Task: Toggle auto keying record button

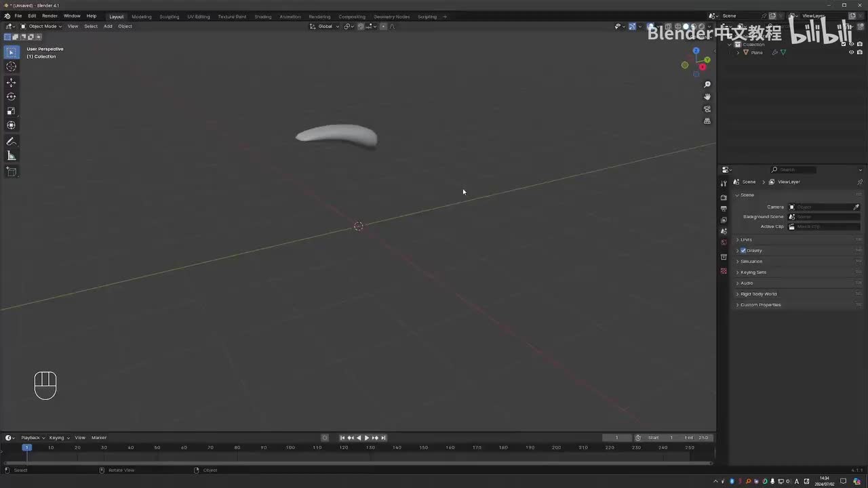Action: [325, 438]
